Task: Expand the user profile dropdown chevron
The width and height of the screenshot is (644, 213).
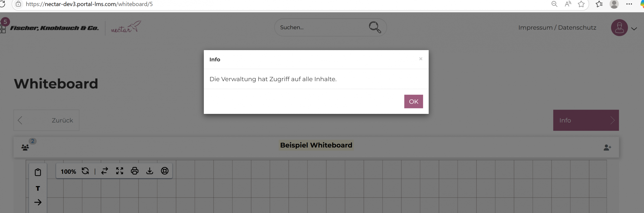Action: [634, 29]
